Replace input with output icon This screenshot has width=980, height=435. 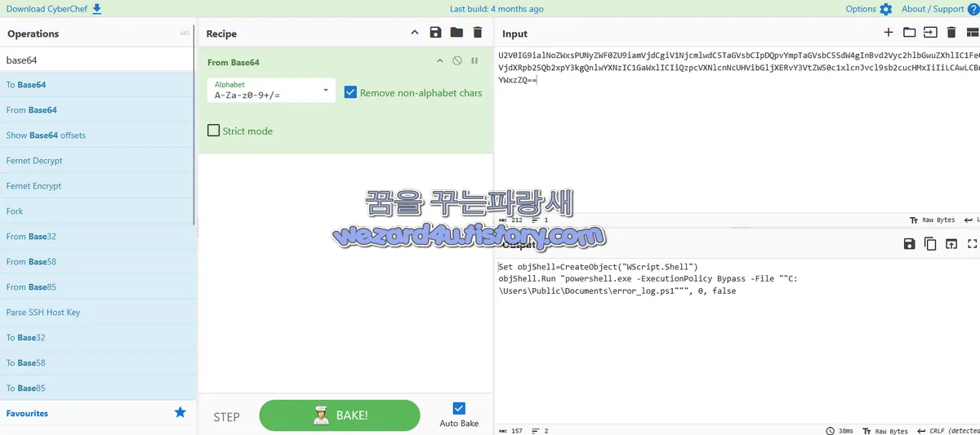[x=951, y=243]
